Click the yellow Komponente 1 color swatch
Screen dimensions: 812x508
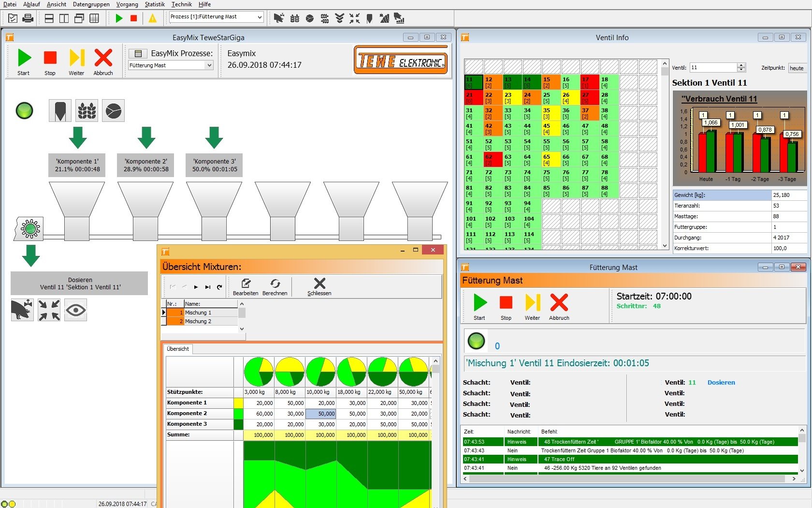[238, 403]
